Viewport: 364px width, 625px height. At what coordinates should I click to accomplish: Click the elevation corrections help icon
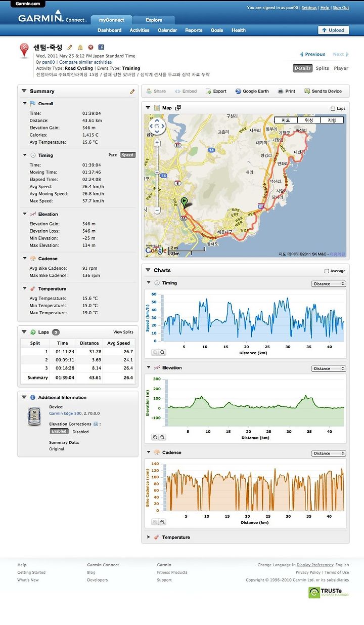[96, 424]
